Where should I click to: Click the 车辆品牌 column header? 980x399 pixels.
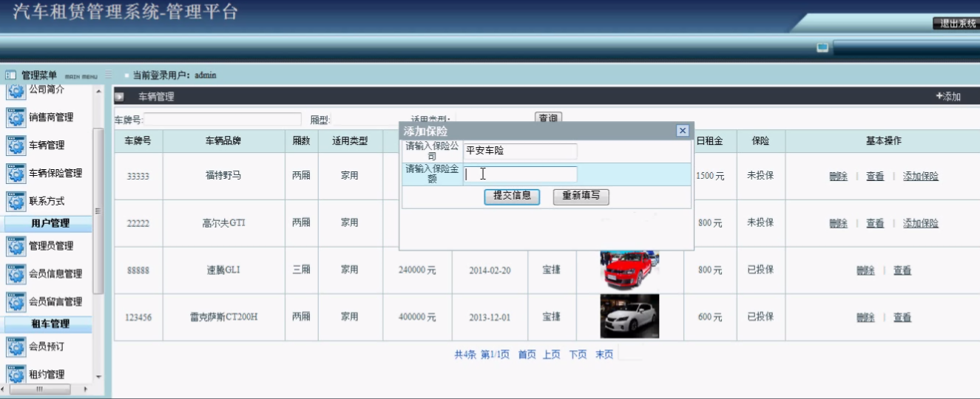click(223, 140)
